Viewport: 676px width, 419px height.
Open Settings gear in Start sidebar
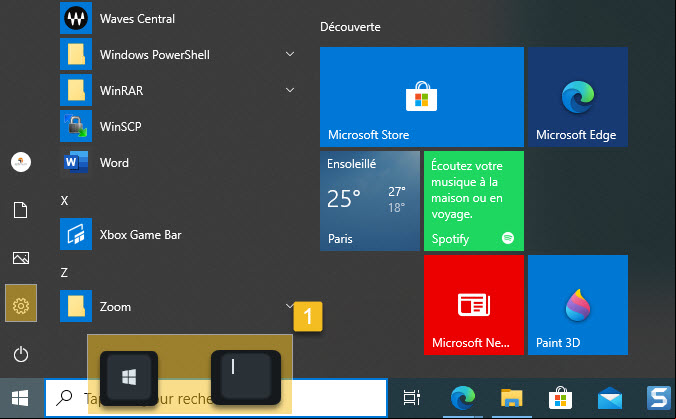(21, 306)
